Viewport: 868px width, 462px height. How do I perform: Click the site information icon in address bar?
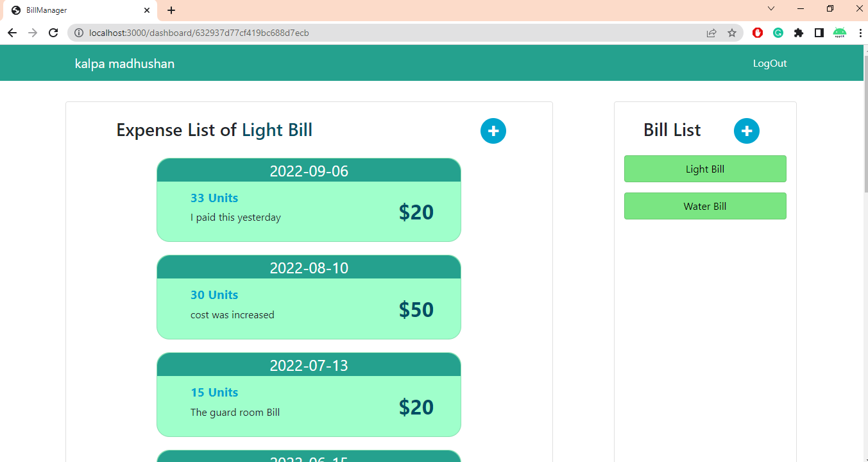click(78, 33)
